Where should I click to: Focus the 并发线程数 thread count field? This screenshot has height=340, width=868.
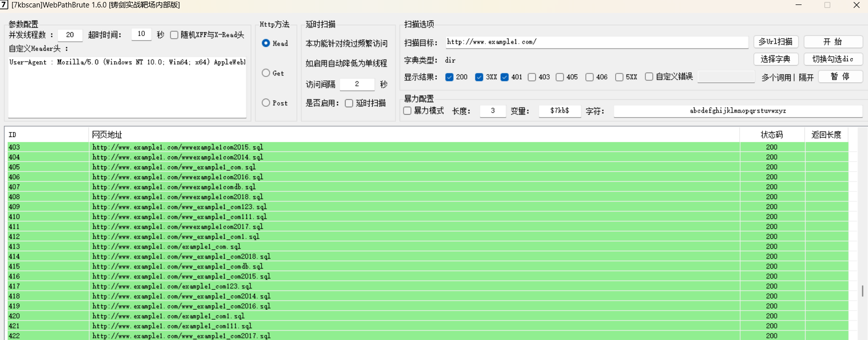click(70, 35)
